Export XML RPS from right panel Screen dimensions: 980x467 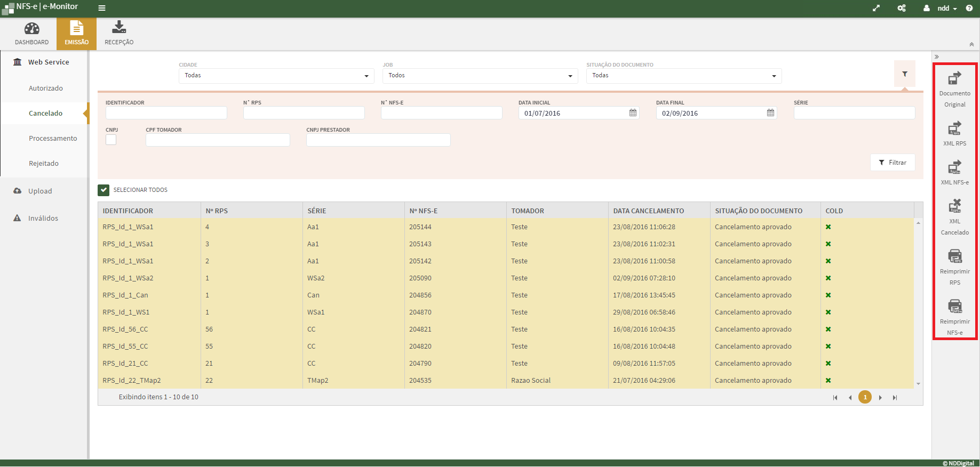(954, 128)
